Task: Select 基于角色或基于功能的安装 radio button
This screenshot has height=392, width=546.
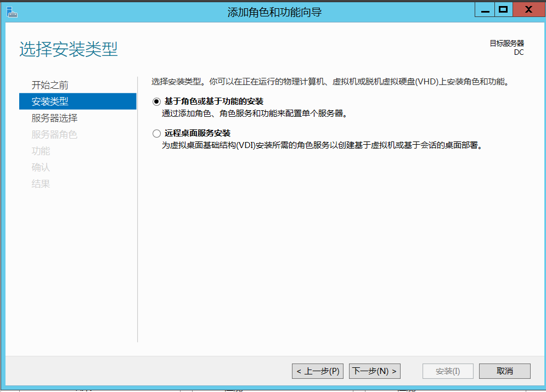Action: pyautogui.click(x=157, y=101)
